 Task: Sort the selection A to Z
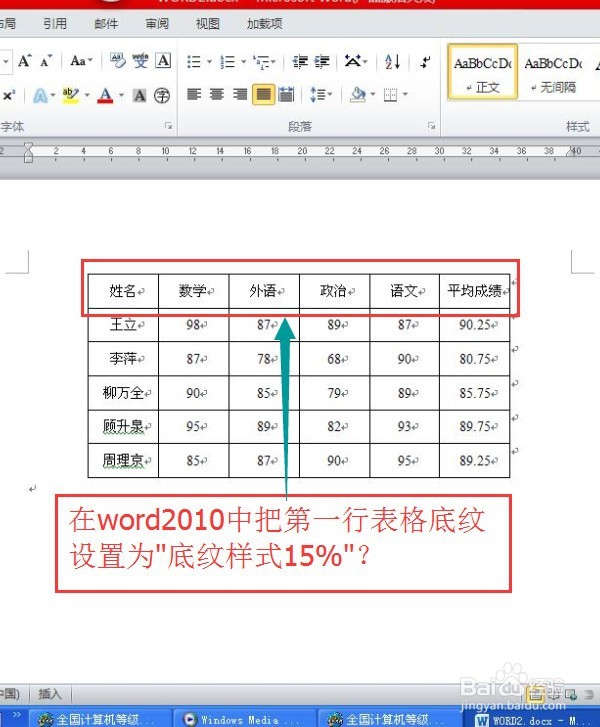point(392,62)
